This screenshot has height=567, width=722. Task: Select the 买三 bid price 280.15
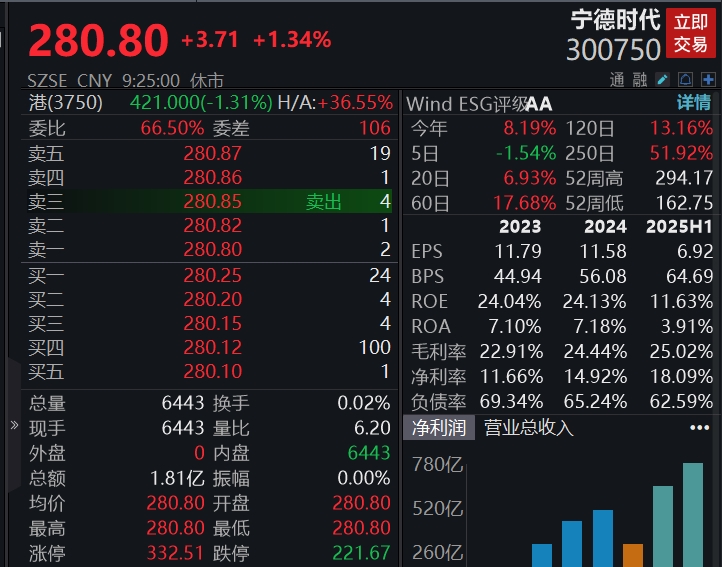click(x=212, y=323)
